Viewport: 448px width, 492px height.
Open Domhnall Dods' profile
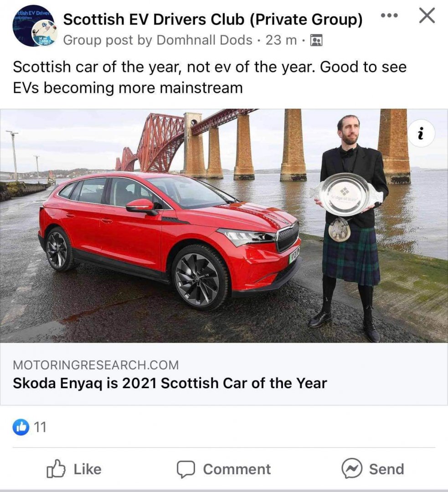coord(204,40)
